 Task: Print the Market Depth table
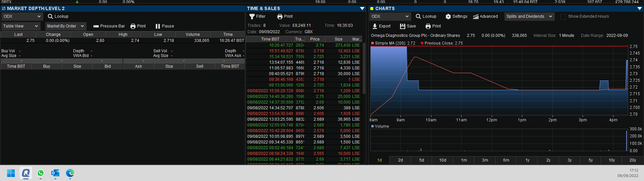[x=138, y=26]
